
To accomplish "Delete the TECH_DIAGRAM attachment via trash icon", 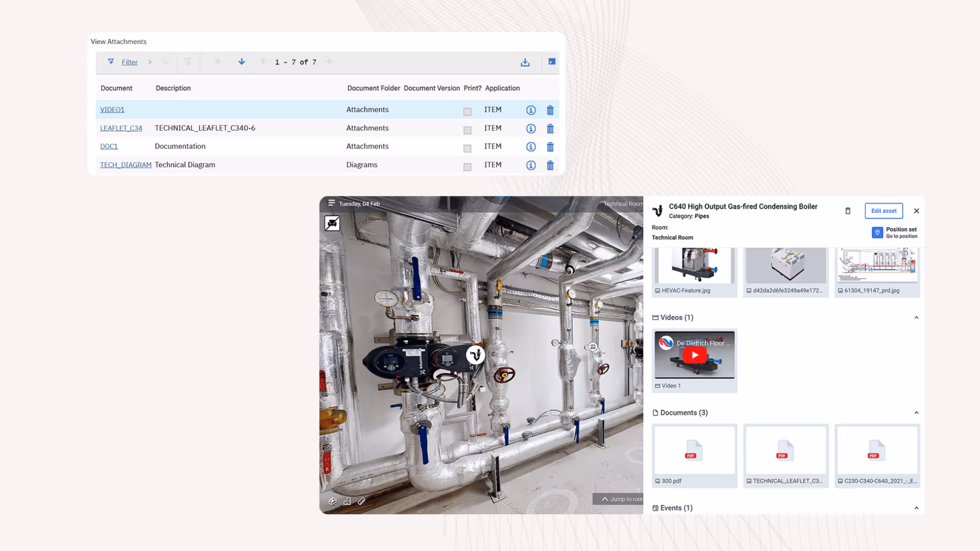I will tap(550, 165).
